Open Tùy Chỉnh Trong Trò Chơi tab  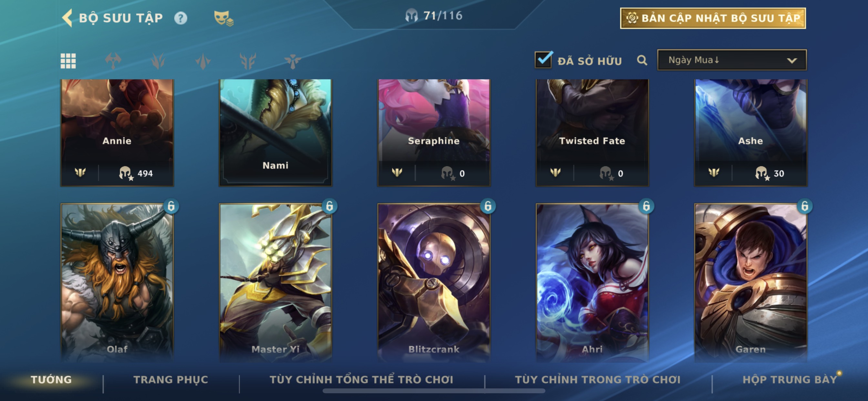pos(598,380)
